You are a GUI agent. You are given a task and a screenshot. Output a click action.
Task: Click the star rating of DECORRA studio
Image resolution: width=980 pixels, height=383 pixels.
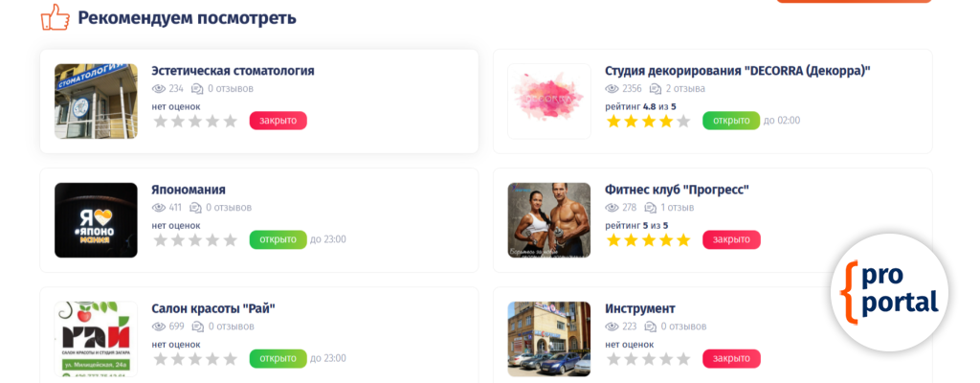tap(648, 122)
